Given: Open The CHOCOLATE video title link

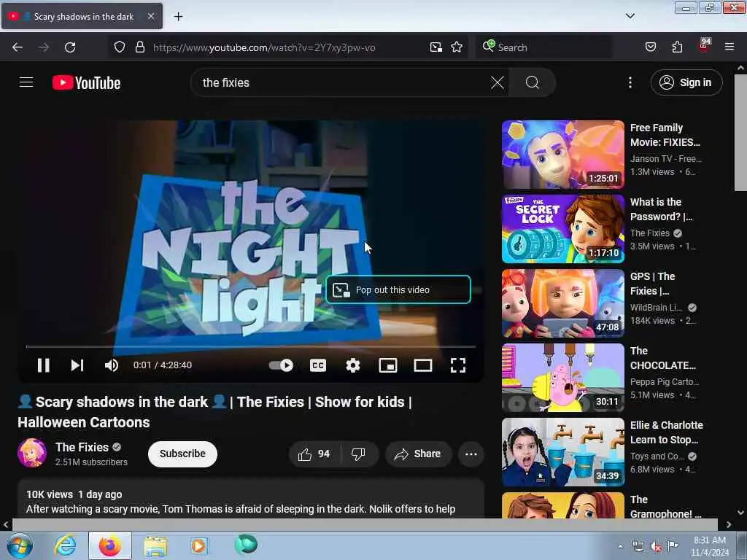Looking at the screenshot, I should click(662, 358).
